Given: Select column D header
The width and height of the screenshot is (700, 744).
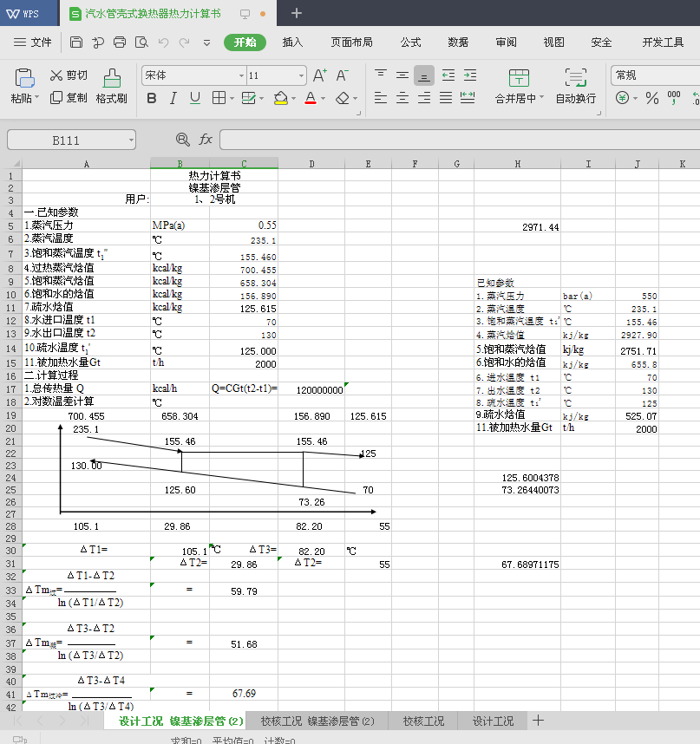Looking at the screenshot, I should click(x=311, y=164).
